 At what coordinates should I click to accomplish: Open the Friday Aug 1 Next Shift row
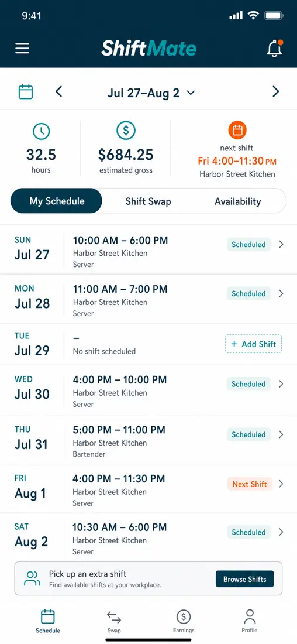[148, 489]
